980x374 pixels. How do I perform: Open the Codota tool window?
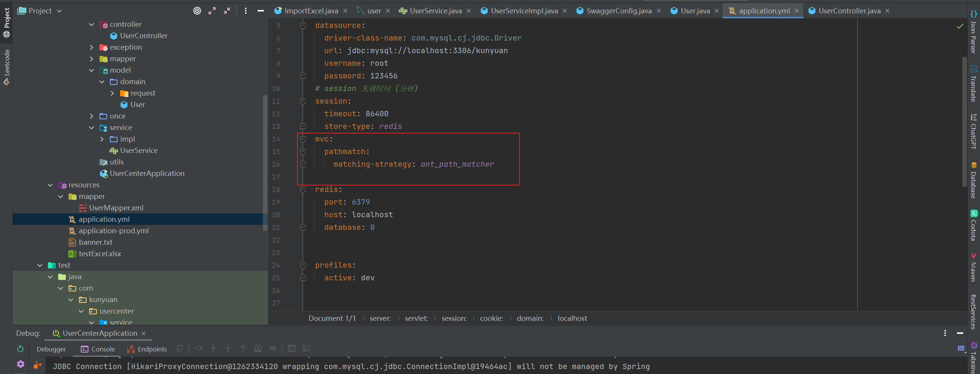pos(973,225)
